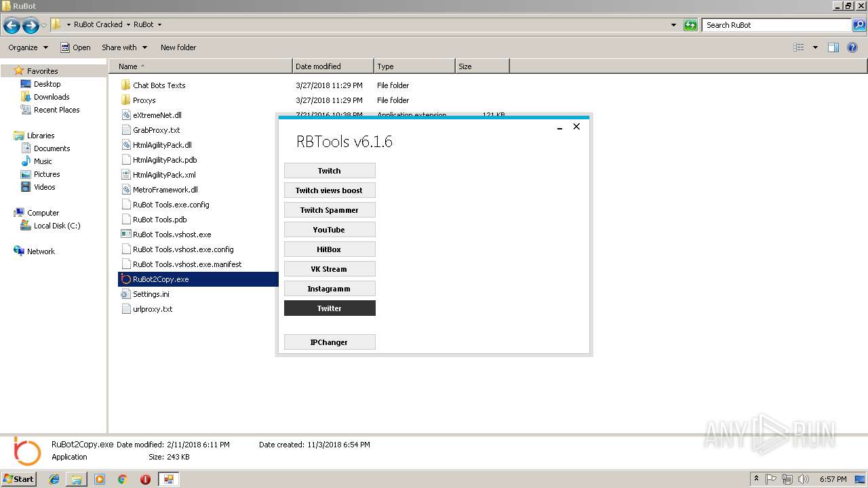Choose the VK Stream option
Image resolution: width=868 pixels, height=488 pixels.
pyautogui.click(x=330, y=269)
